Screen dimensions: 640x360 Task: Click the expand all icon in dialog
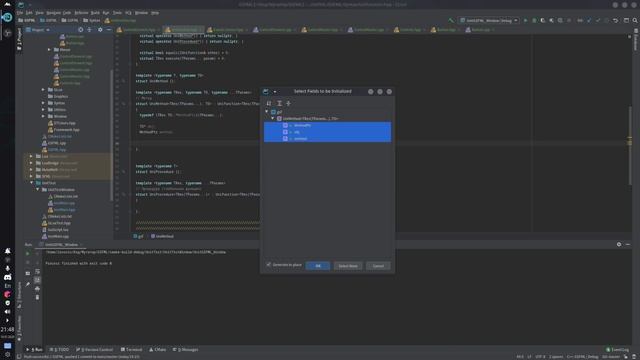tap(279, 103)
